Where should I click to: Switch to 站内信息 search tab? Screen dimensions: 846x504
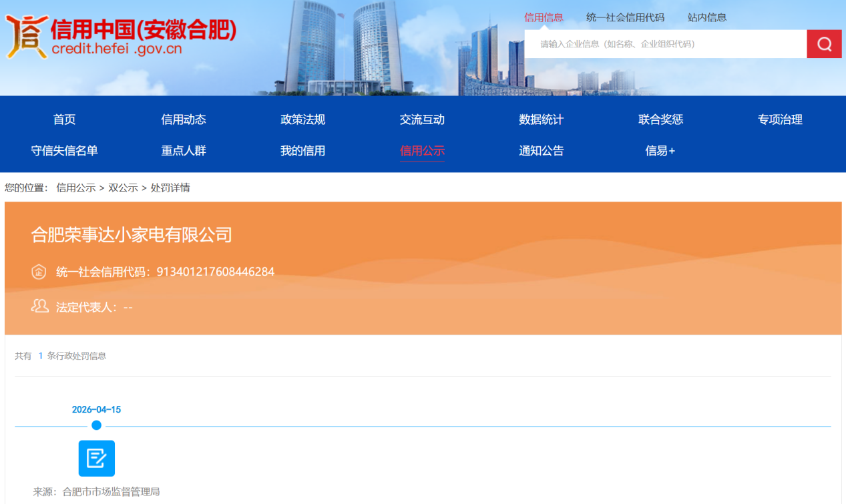coord(707,17)
